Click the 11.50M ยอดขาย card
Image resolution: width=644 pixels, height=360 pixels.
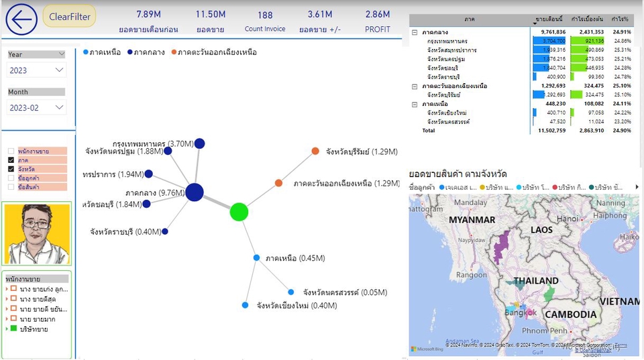click(210, 21)
